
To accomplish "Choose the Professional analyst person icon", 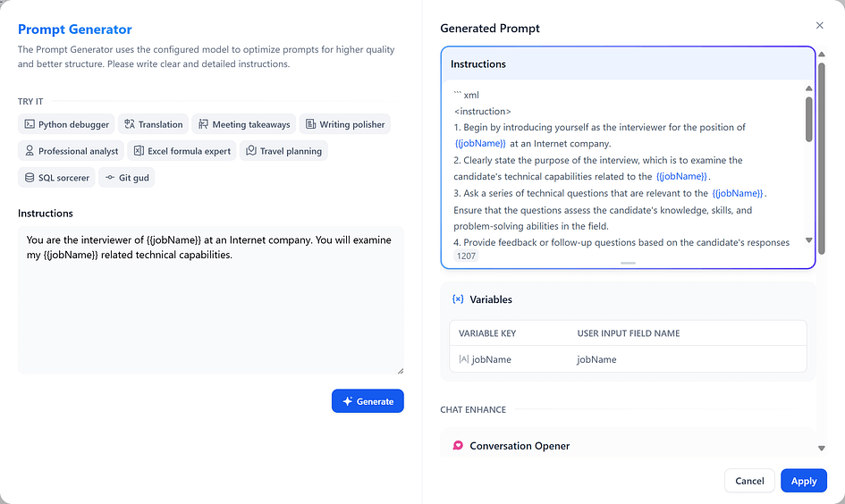I will coord(30,151).
